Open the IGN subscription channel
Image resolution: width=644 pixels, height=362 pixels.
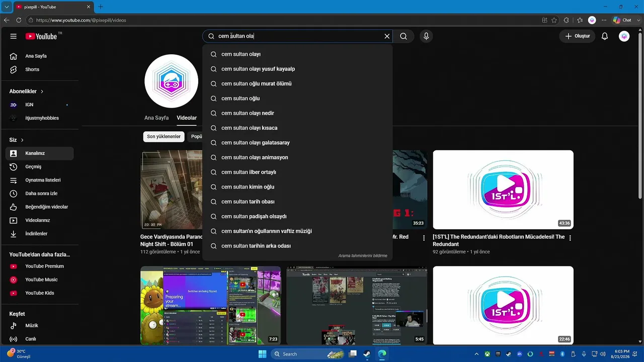click(39, 105)
